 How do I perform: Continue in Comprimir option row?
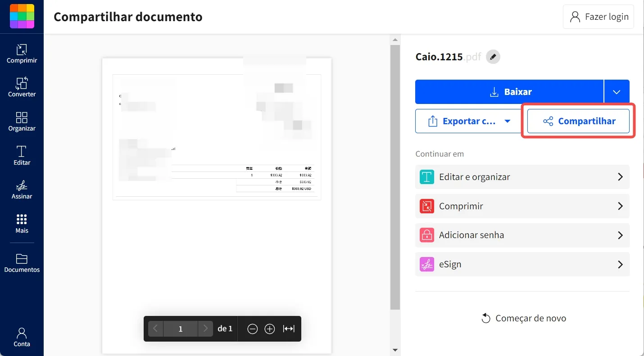522,206
